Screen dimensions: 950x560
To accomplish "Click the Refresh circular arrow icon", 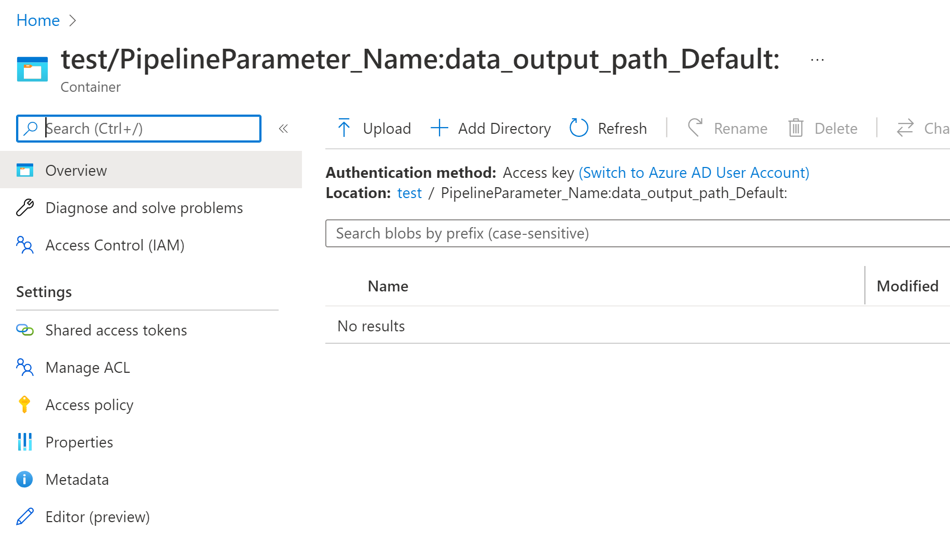I will click(579, 128).
